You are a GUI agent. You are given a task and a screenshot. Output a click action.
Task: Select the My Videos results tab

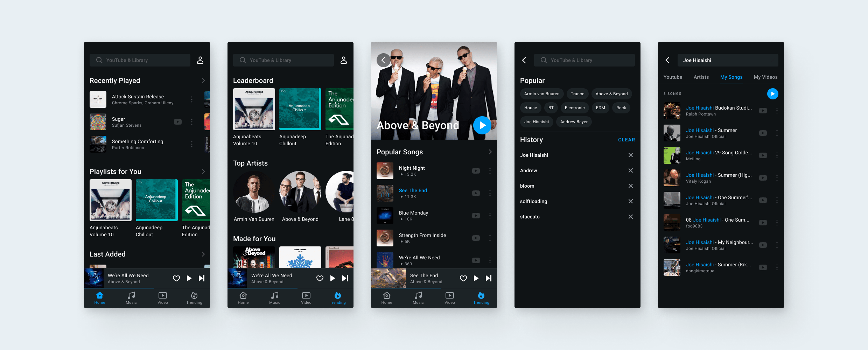click(x=765, y=77)
